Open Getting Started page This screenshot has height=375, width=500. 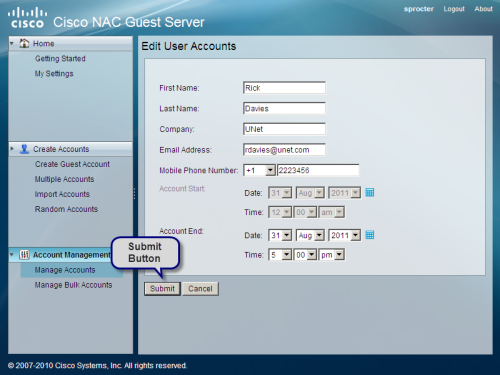[60, 59]
